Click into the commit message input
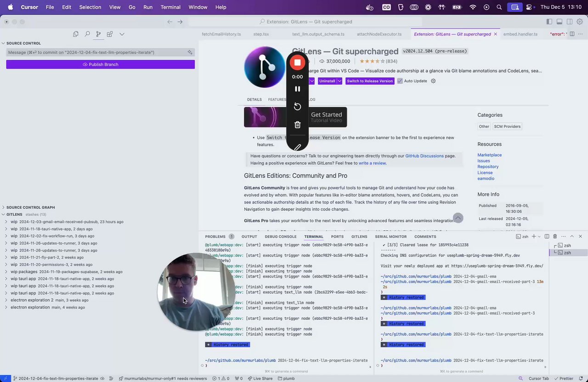 click(96, 52)
